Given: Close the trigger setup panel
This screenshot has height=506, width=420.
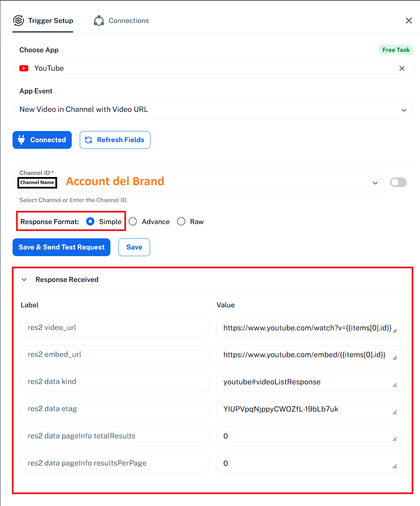Looking at the screenshot, I should click(x=409, y=21).
